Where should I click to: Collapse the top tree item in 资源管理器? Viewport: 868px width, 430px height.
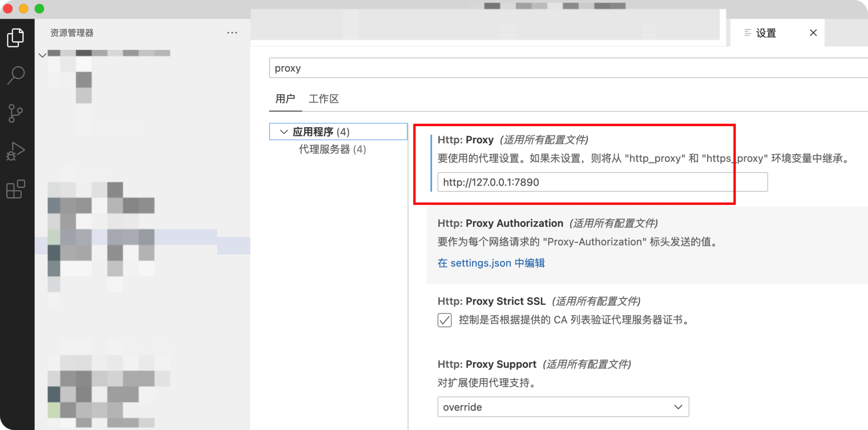[42, 55]
